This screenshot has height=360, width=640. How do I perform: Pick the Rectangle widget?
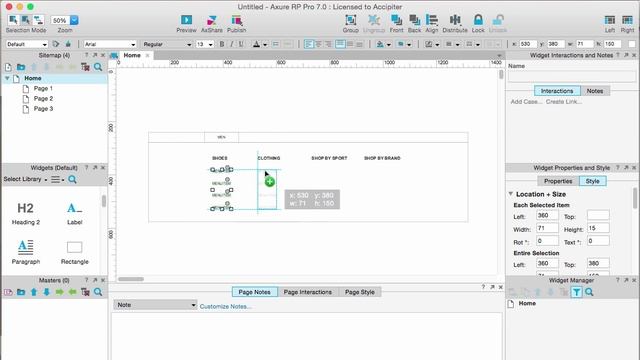click(x=75, y=252)
